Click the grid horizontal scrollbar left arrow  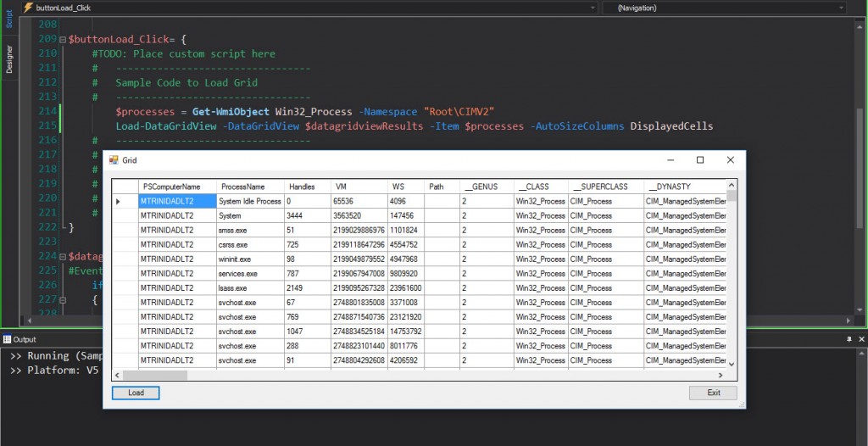[x=117, y=375]
